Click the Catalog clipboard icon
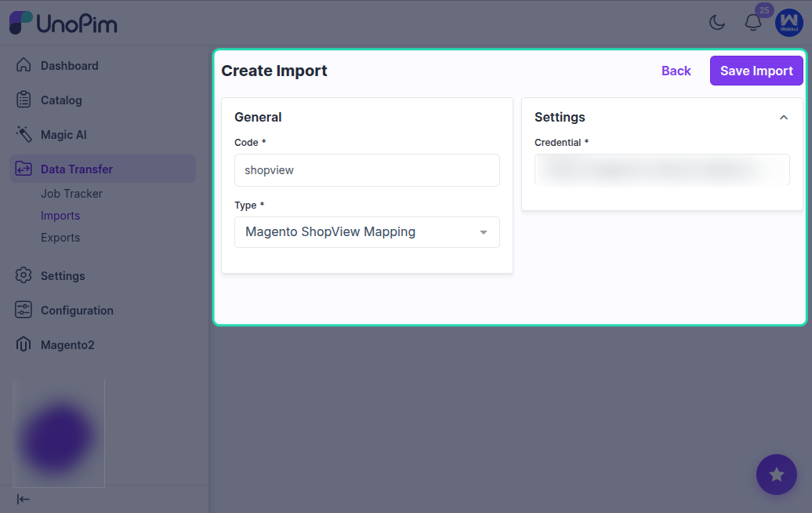 pyautogui.click(x=24, y=100)
